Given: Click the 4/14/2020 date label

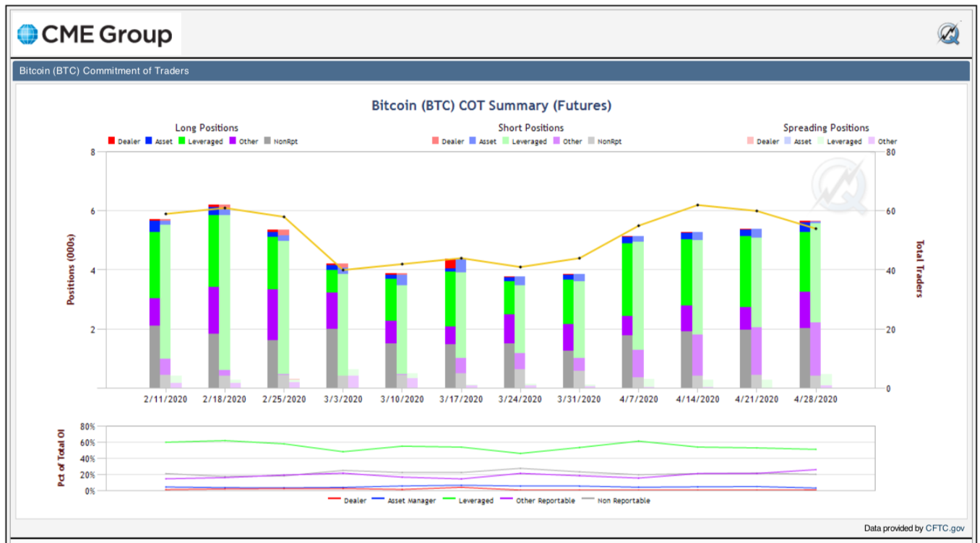Looking at the screenshot, I should (x=697, y=399).
